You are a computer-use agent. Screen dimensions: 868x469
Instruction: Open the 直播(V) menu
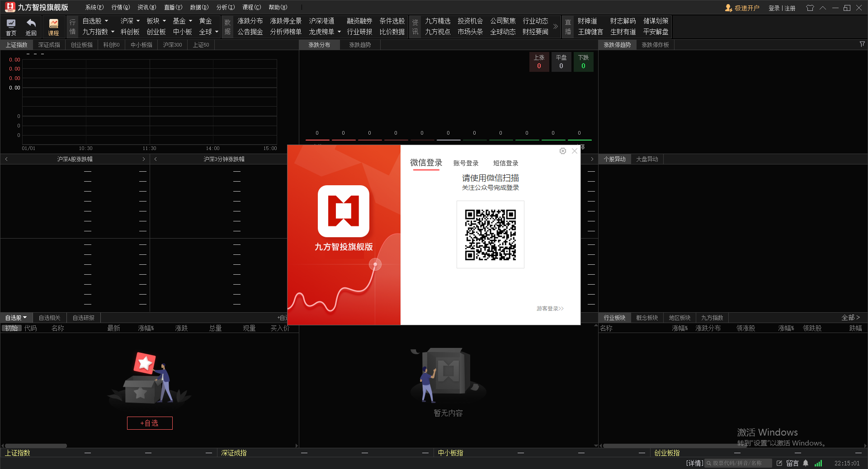coord(173,7)
